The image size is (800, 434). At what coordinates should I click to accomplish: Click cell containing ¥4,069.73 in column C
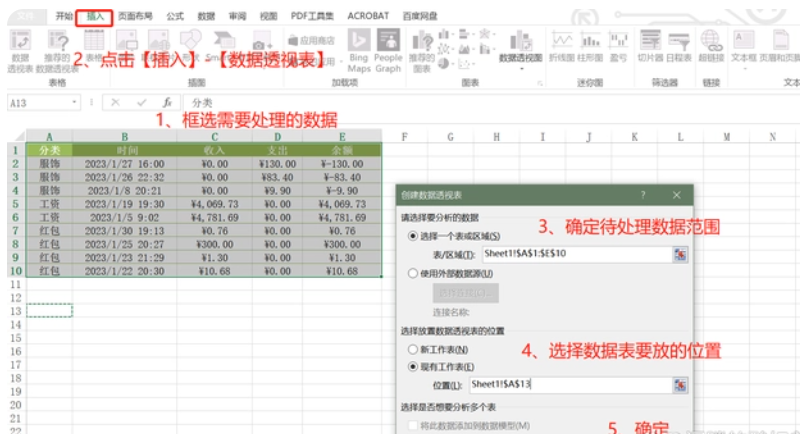click(214, 204)
